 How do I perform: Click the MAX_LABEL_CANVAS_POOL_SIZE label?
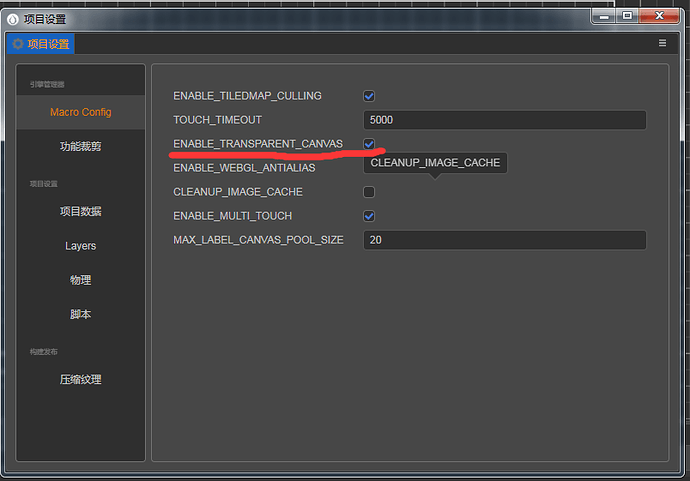(x=258, y=240)
